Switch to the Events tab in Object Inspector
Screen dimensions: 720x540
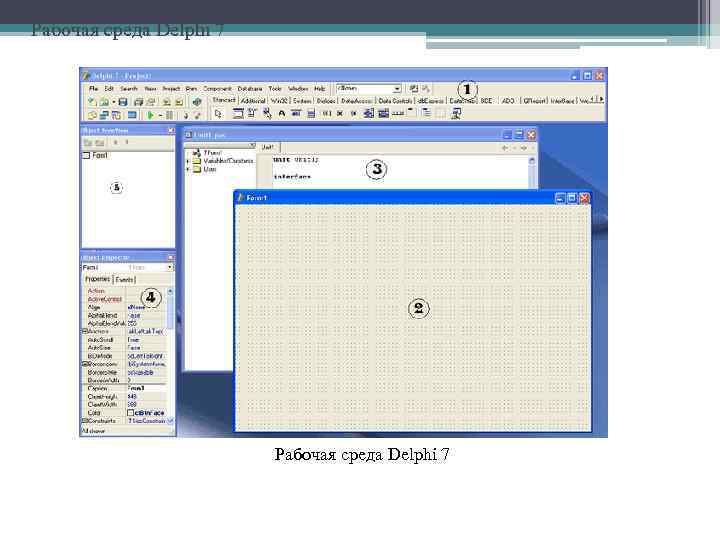(x=124, y=279)
